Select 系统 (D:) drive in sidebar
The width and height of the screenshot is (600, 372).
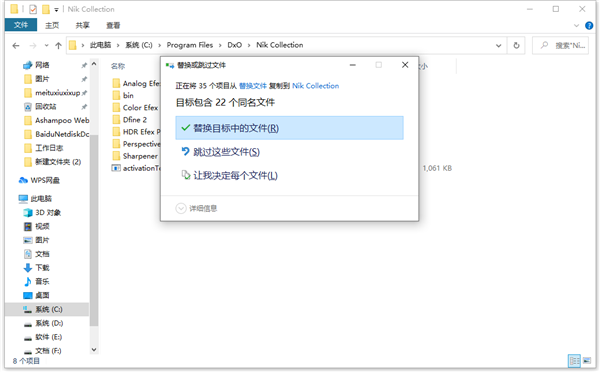tap(49, 323)
